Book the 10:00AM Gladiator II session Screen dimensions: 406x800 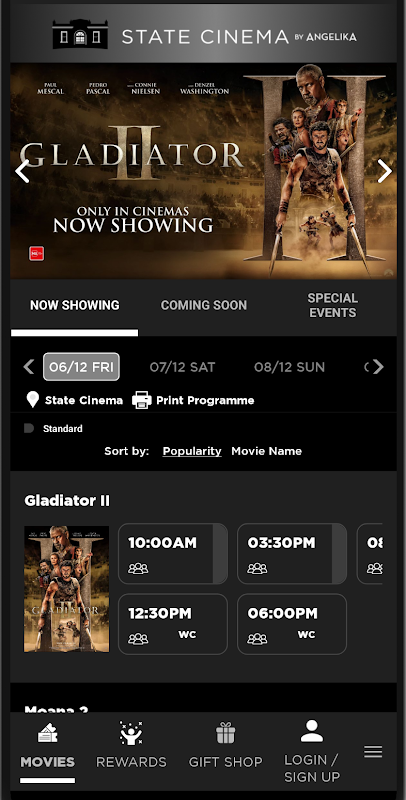tap(173, 554)
